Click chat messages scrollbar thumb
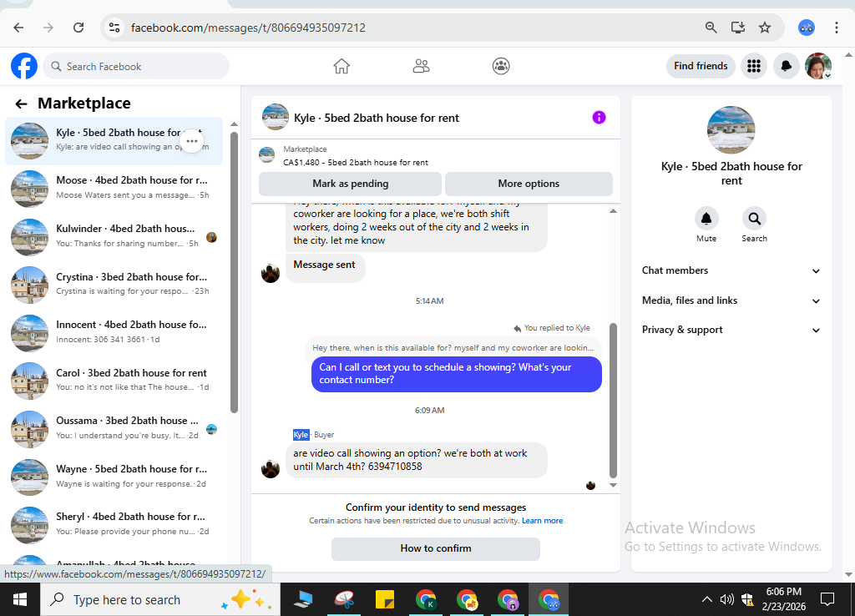The width and height of the screenshot is (855, 616). [613, 401]
